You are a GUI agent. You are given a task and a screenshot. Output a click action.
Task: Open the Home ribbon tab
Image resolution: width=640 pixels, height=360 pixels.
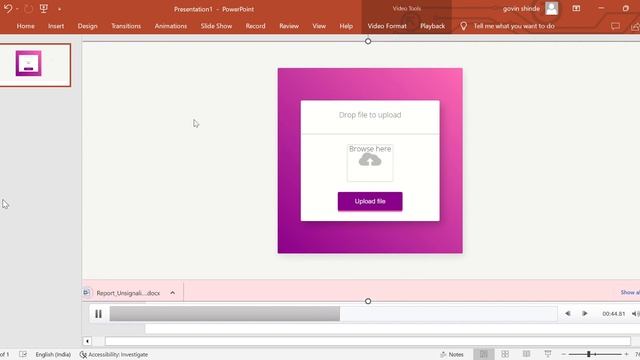pos(25,26)
